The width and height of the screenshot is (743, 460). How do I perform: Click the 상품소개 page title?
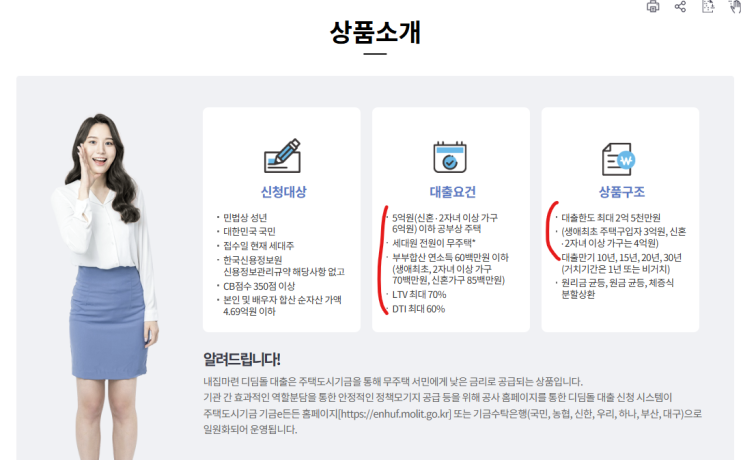click(375, 33)
